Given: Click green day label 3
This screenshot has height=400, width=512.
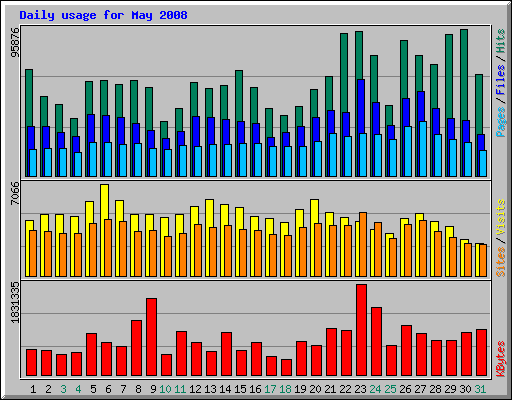Looking at the screenshot, I should (63, 389).
